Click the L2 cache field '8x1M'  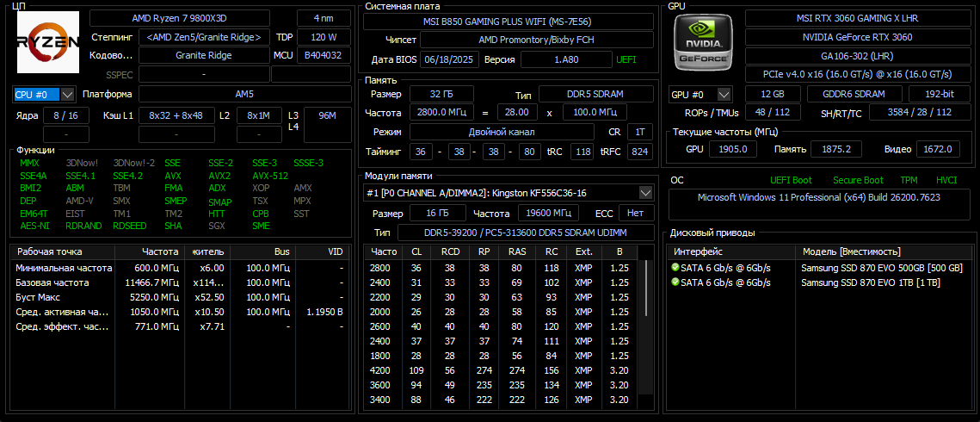click(x=259, y=115)
